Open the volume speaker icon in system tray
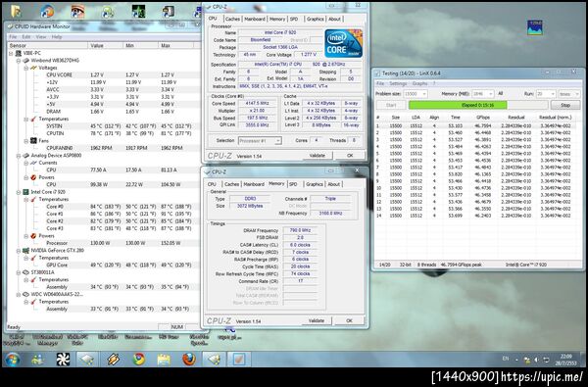 (536, 360)
